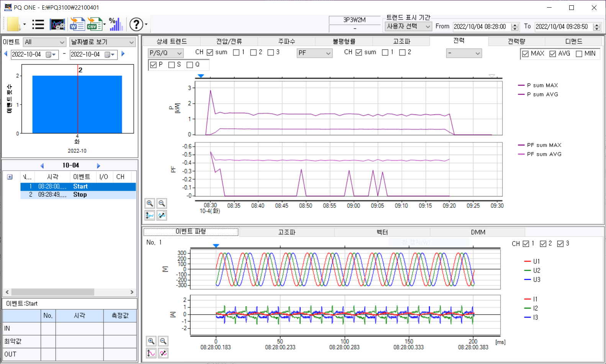Select Start event row 08:28:00
The image size is (606, 364).
click(x=78, y=186)
